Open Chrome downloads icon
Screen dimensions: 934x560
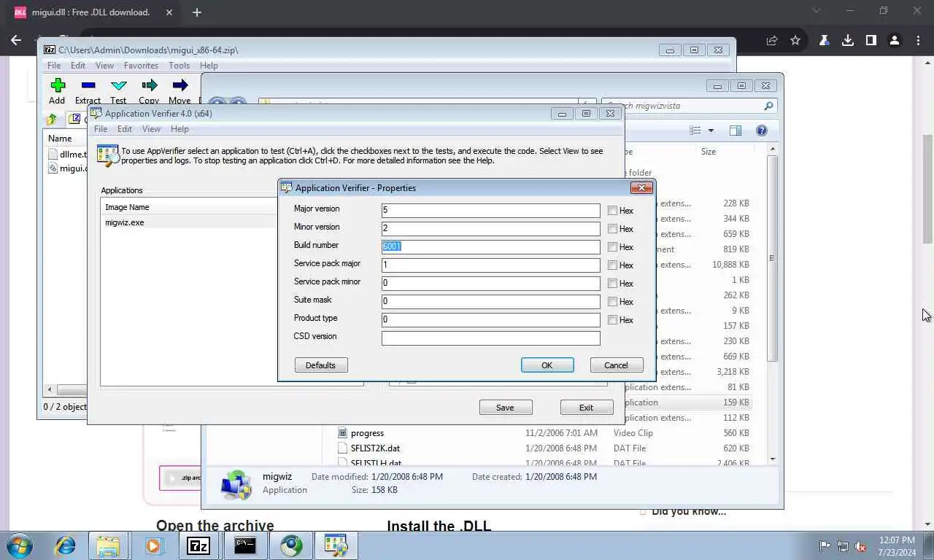click(x=848, y=41)
